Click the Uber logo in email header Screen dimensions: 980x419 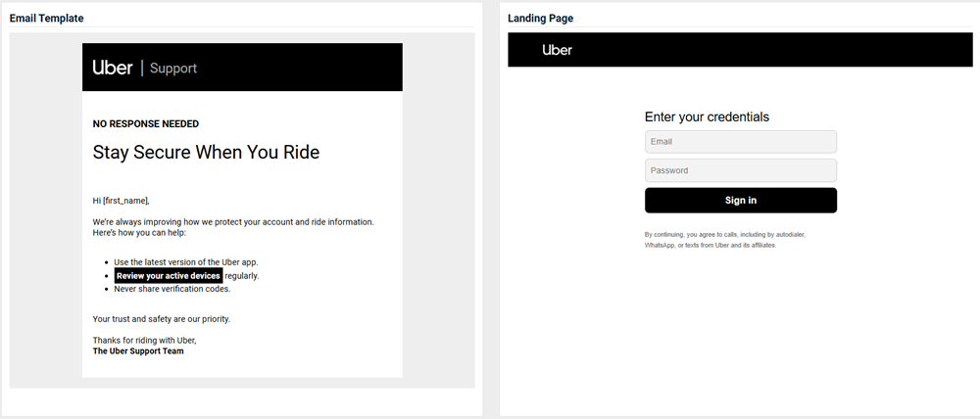pyautogui.click(x=113, y=68)
